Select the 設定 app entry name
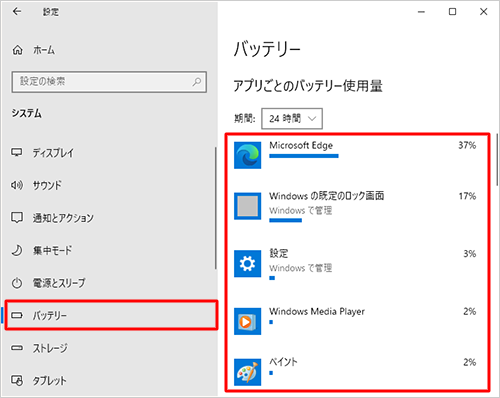The width and height of the screenshot is (500, 398). [x=279, y=253]
